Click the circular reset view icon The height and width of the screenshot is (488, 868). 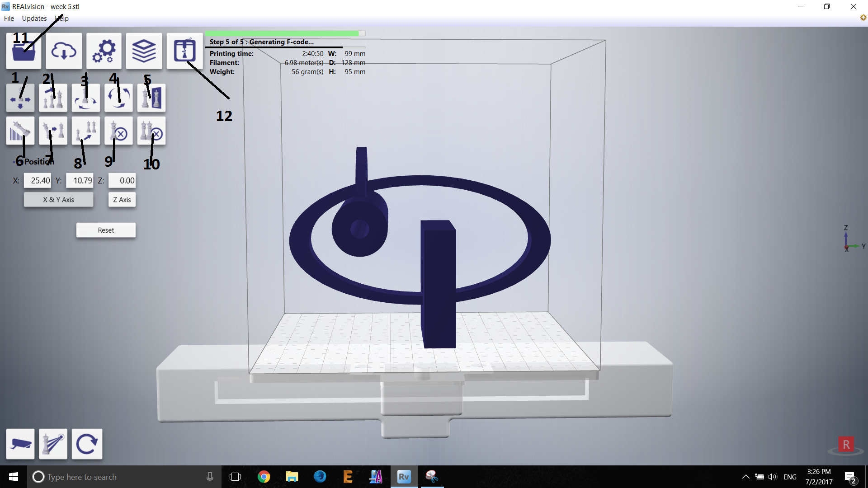87,444
